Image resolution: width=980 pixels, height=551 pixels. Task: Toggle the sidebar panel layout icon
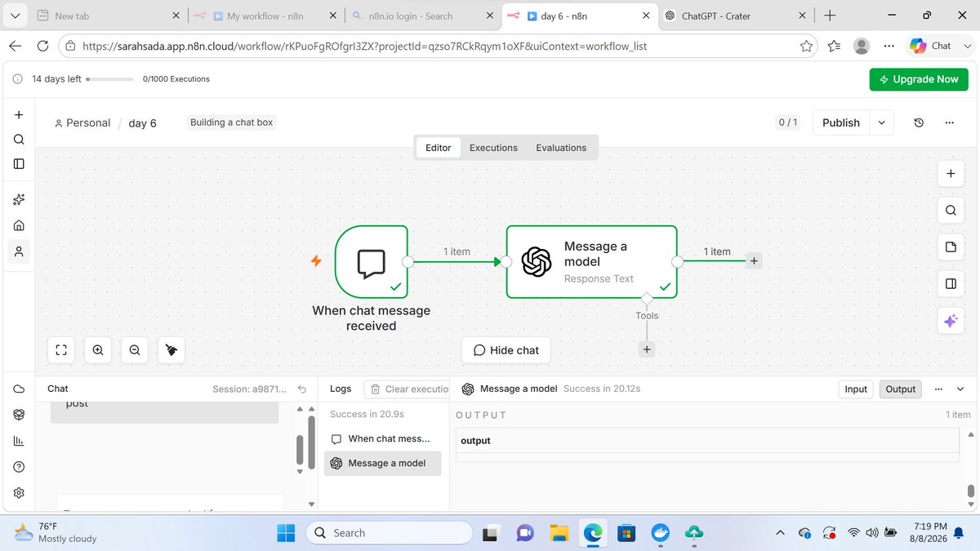(19, 163)
